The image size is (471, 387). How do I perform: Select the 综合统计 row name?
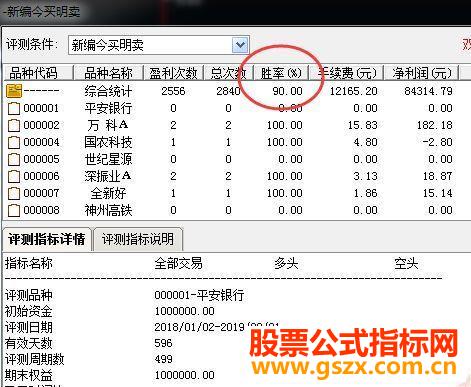tap(108, 91)
